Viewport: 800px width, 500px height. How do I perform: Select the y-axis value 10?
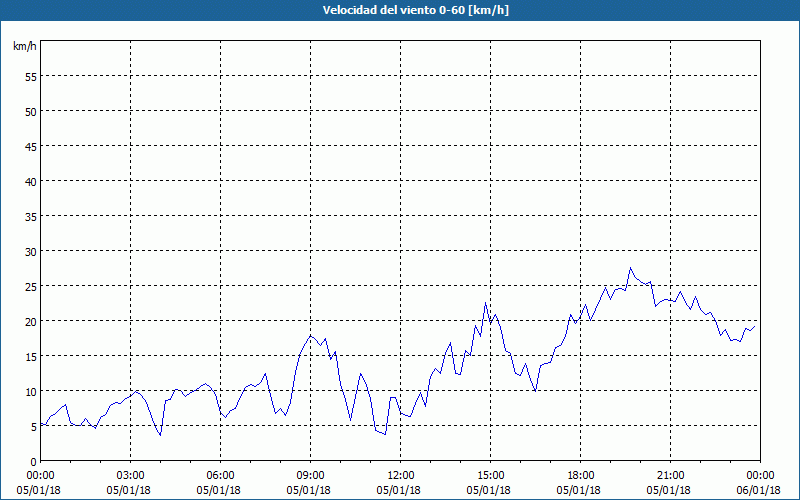[31, 392]
